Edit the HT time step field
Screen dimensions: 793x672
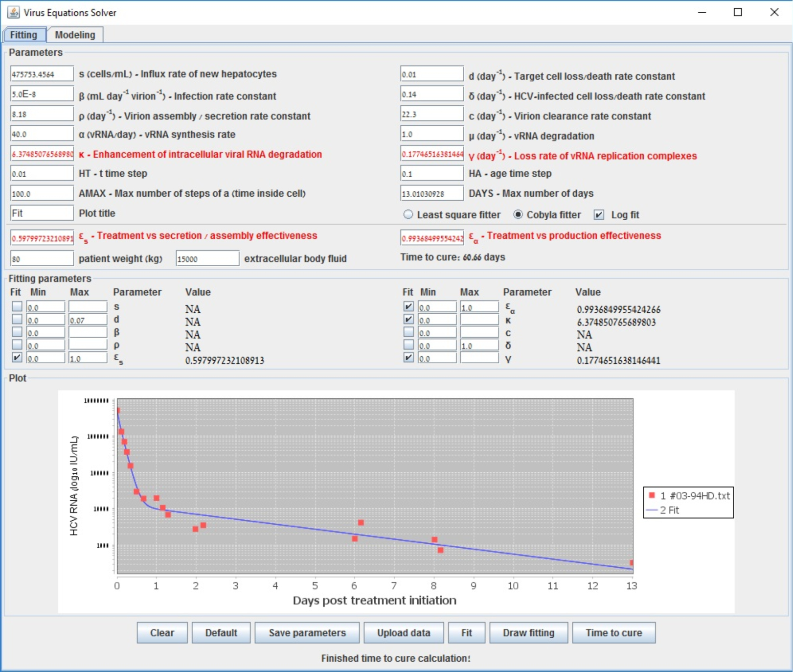pos(42,173)
